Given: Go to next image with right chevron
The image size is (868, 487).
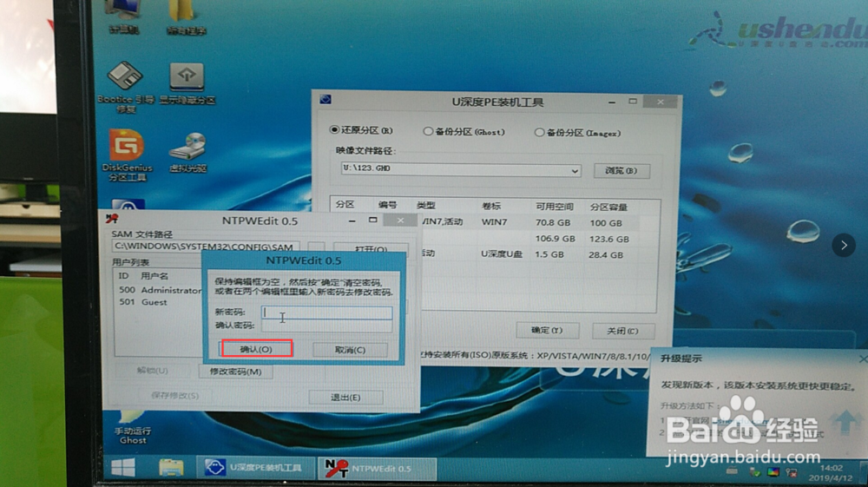Looking at the screenshot, I should pyautogui.click(x=844, y=245).
